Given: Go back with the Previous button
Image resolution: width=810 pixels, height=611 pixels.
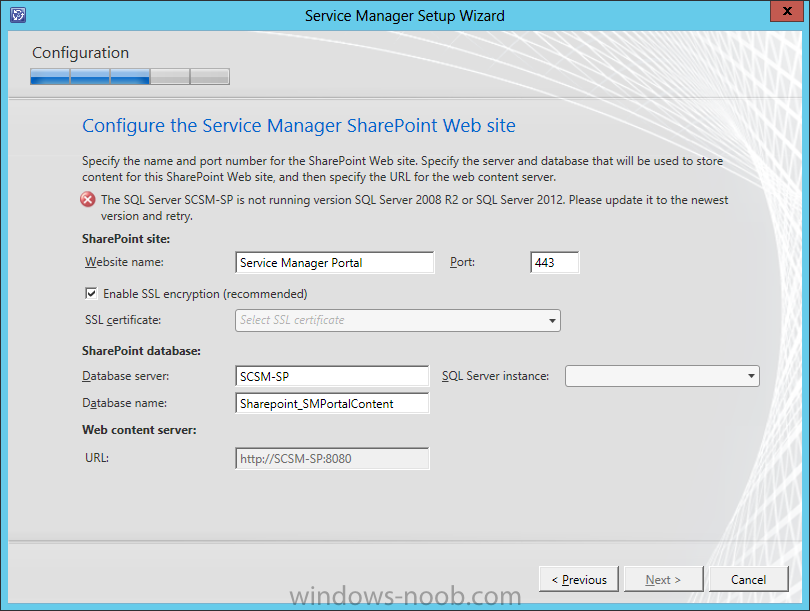Looking at the screenshot, I should tap(579, 579).
